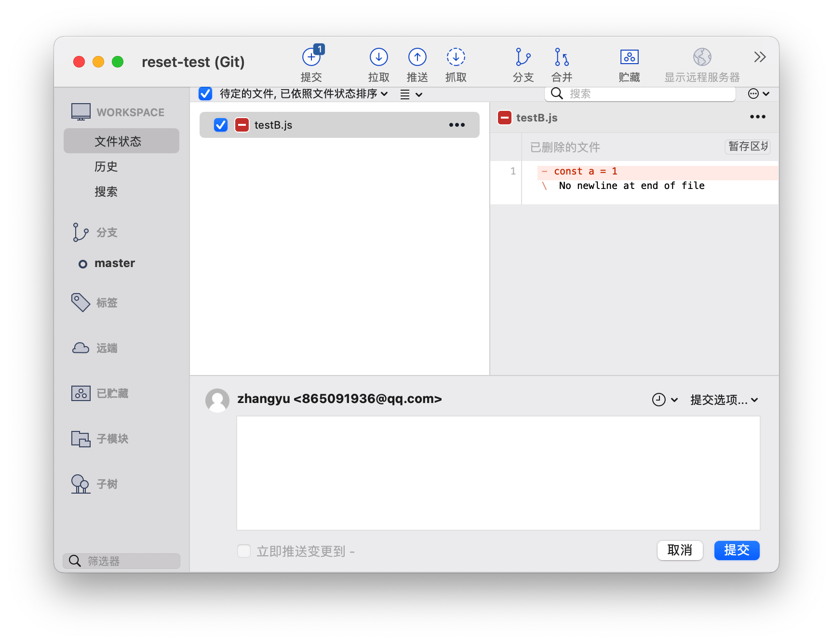Image resolution: width=833 pixels, height=644 pixels.
Task: Click the 分支 branches sidebar icon
Action: [81, 232]
